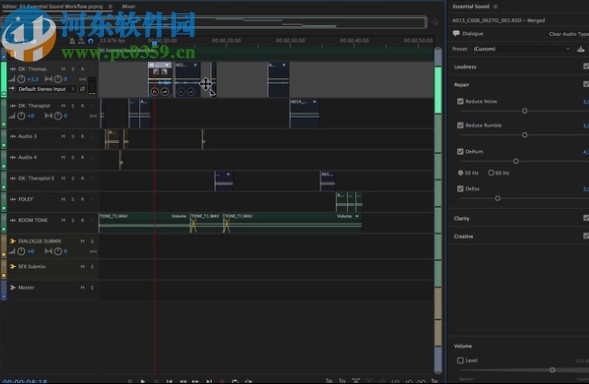The image size is (589, 384).
Task: Solo the Audio 3 track
Action: coord(73,136)
